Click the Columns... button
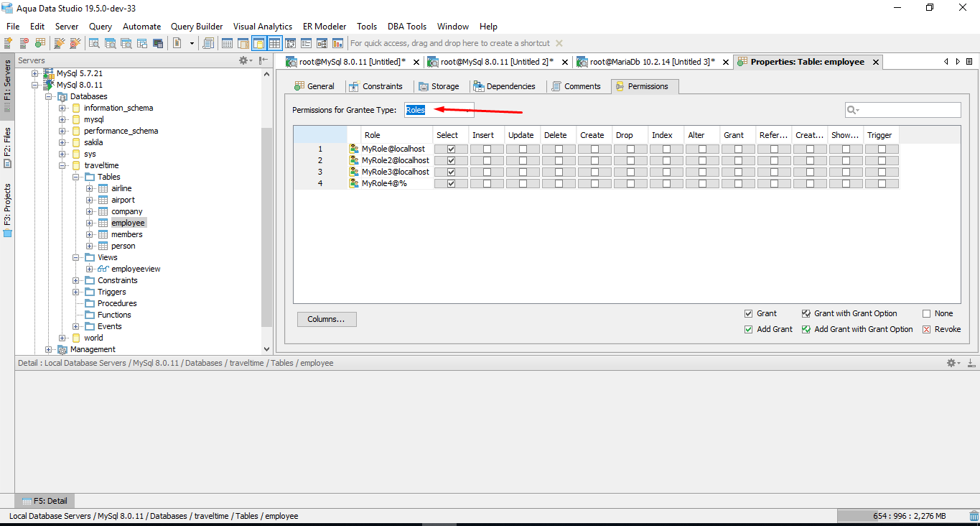 click(x=327, y=319)
